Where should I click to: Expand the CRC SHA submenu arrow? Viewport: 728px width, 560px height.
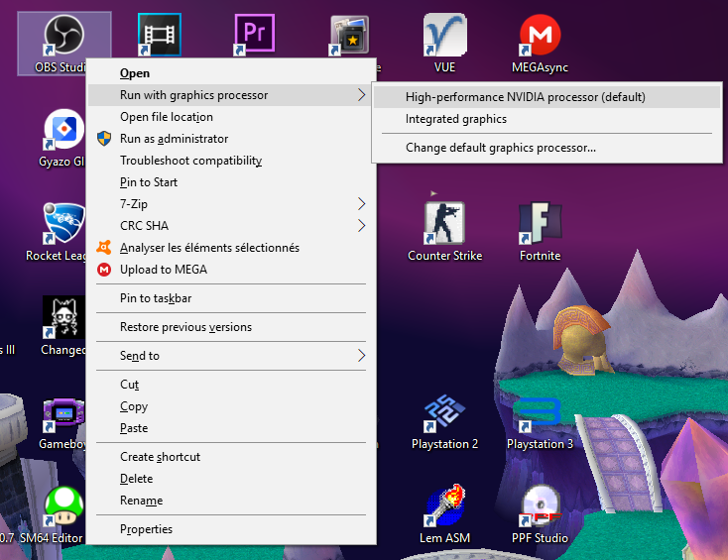click(x=362, y=225)
